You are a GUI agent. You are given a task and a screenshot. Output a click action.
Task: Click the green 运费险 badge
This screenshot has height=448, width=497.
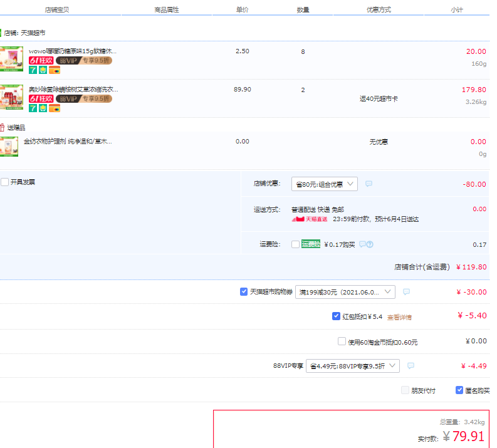point(311,244)
